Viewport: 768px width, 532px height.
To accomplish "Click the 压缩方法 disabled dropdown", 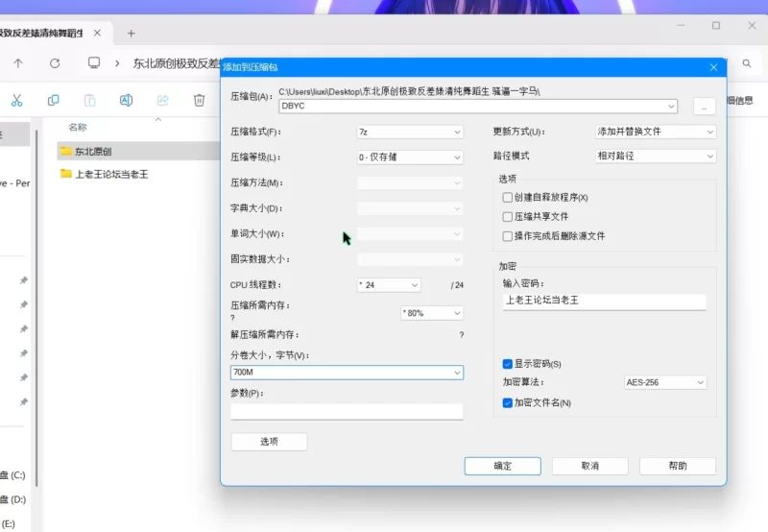I will coord(410,182).
